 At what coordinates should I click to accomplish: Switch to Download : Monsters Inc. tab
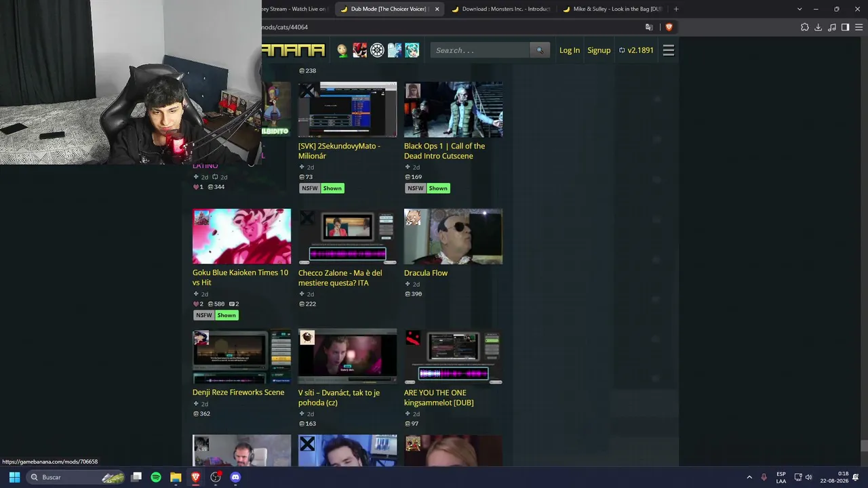(x=500, y=9)
